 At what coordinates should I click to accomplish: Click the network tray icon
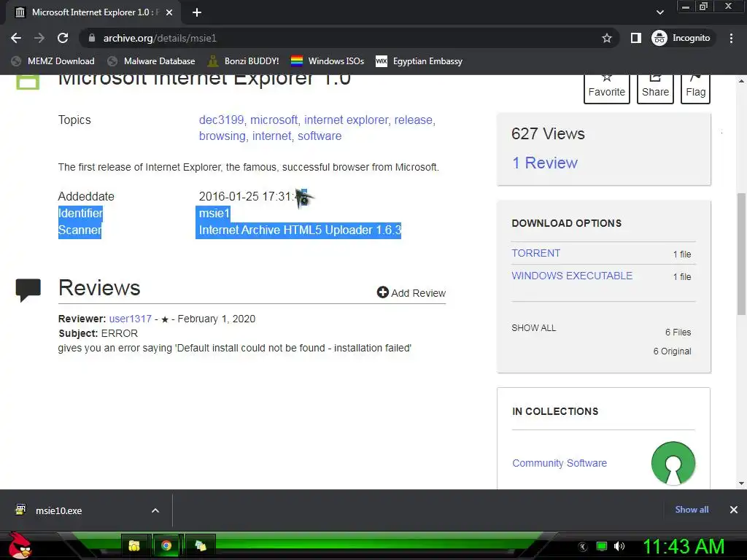pos(602,546)
